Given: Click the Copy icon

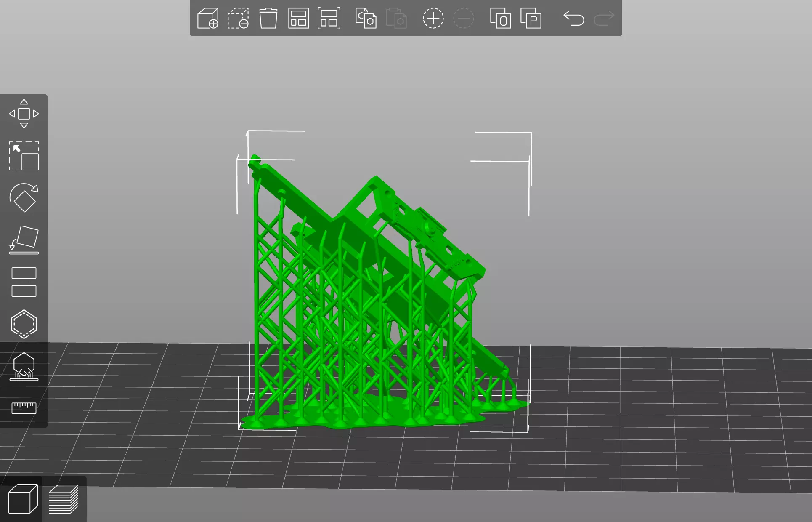Looking at the screenshot, I should [366, 19].
